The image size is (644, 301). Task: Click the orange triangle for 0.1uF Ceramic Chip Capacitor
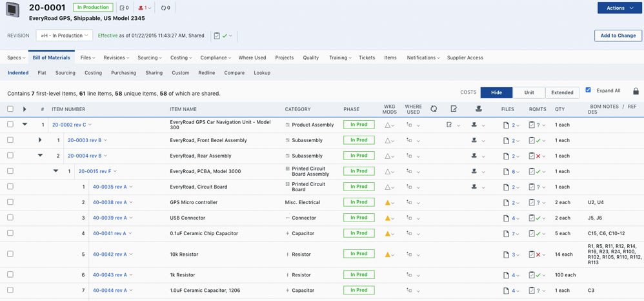point(387,234)
